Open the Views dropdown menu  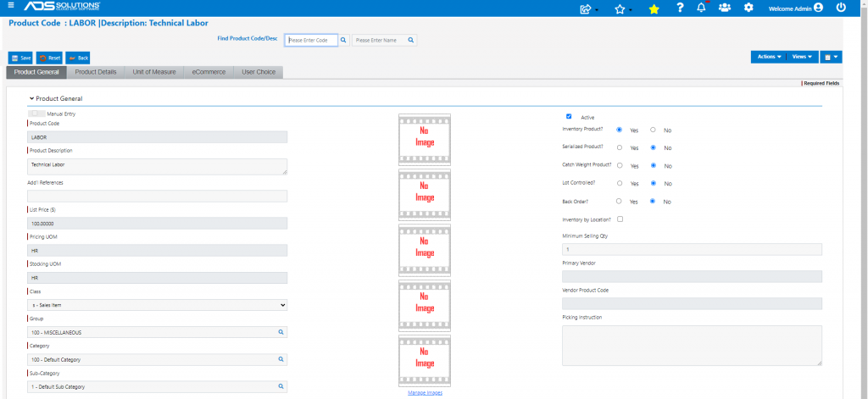[802, 57]
